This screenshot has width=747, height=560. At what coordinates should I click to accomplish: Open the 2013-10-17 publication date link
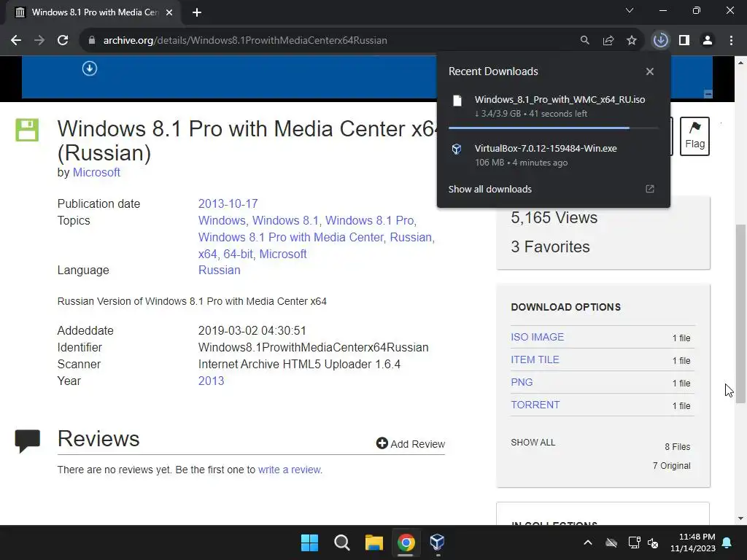point(228,204)
